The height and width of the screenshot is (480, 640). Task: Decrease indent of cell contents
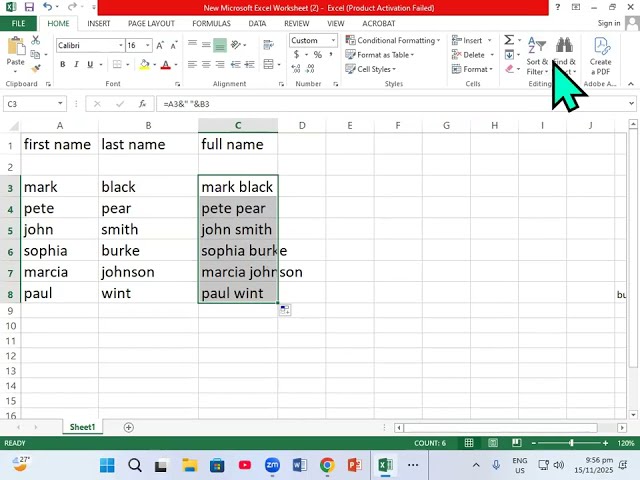click(x=236, y=64)
